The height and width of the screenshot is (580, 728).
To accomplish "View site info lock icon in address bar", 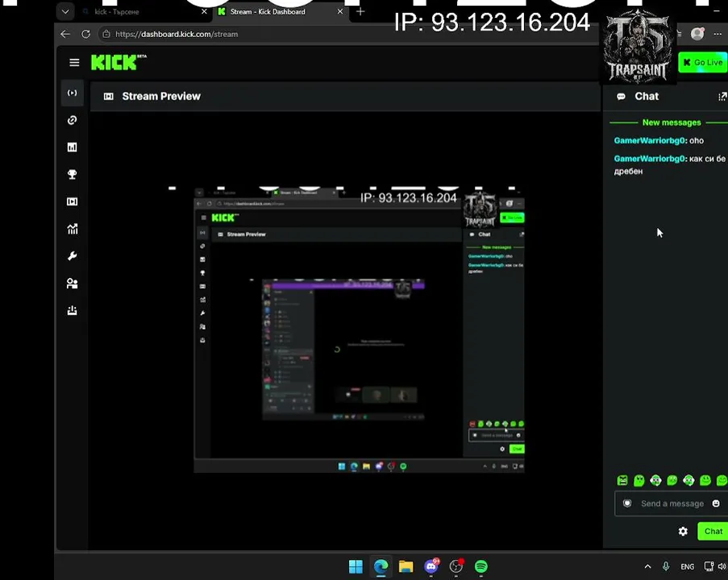I will point(106,34).
